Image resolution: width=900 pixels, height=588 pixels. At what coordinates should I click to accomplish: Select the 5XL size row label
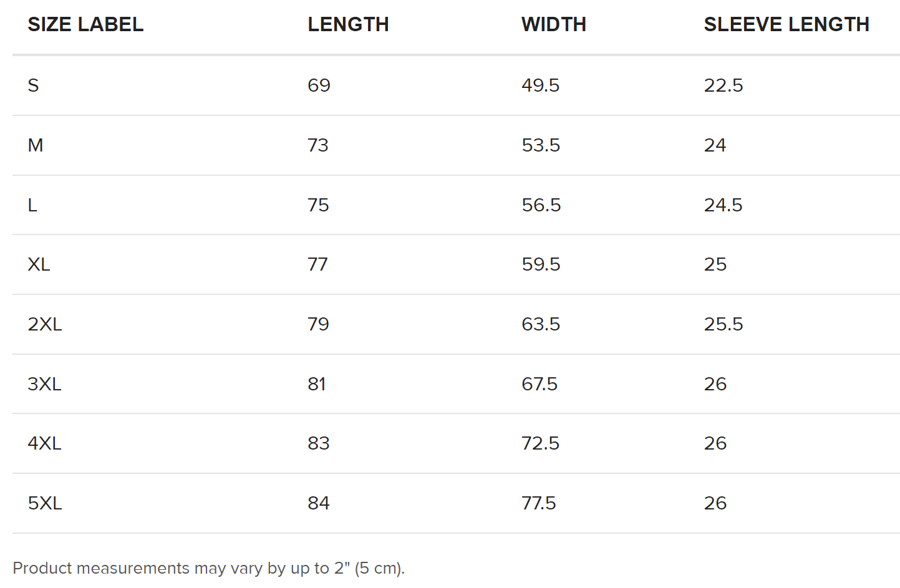(x=45, y=503)
